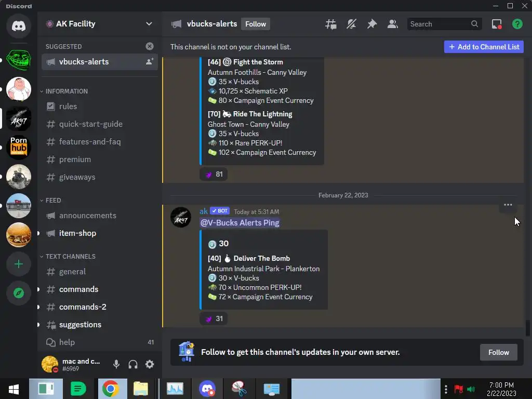Screen dimensions: 532x399
Task: Add a server with the plus icon
Action: [x=19, y=264]
